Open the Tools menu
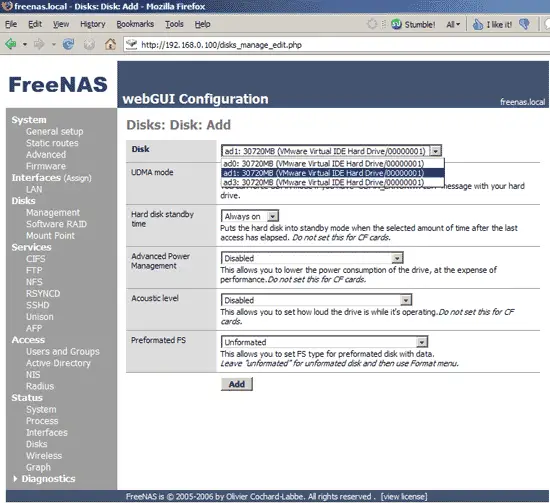This screenshot has height=503, width=550. tap(174, 24)
